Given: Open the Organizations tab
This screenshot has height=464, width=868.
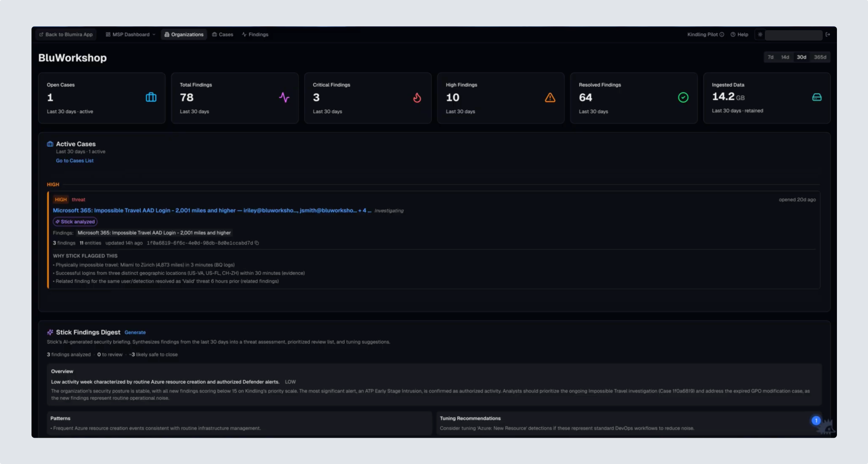Looking at the screenshot, I should 184,34.
